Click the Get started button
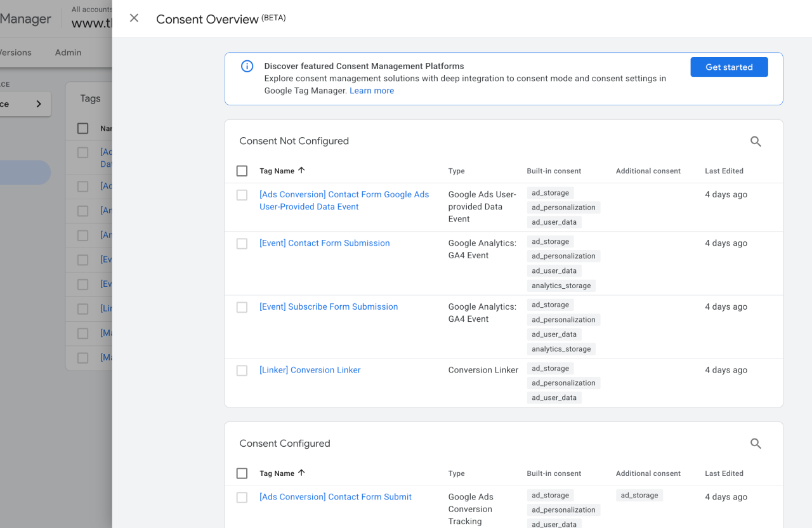The height and width of the screenshot is (528, 812). 729,67
